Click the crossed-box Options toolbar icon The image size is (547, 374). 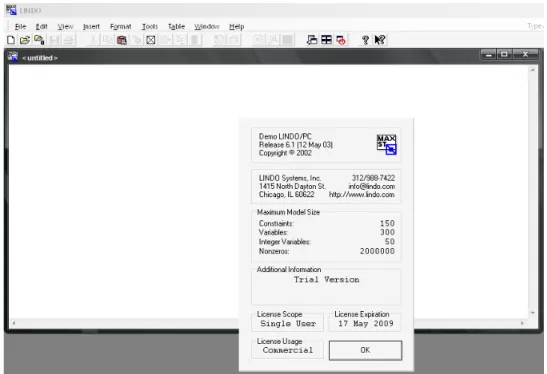tap(151, 40)
